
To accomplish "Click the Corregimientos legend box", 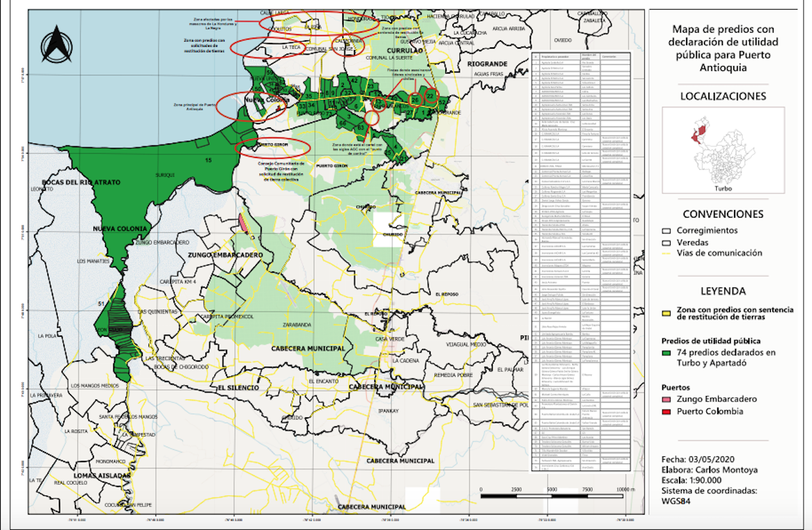I will pos(666,230).
